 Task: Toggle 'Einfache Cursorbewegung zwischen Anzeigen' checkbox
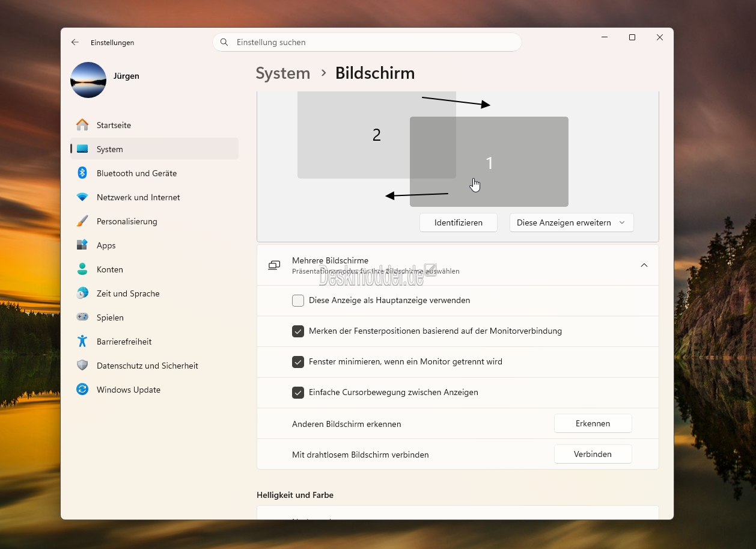coord(298,393)
